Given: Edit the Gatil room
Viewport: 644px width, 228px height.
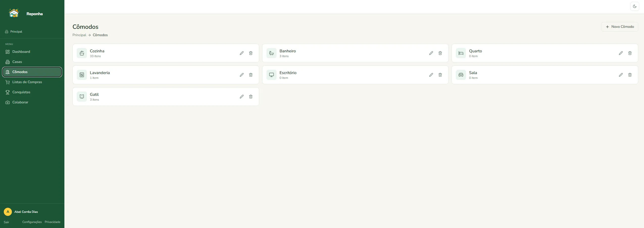Looking at the screenshot, I should click(x=242, y=97).
